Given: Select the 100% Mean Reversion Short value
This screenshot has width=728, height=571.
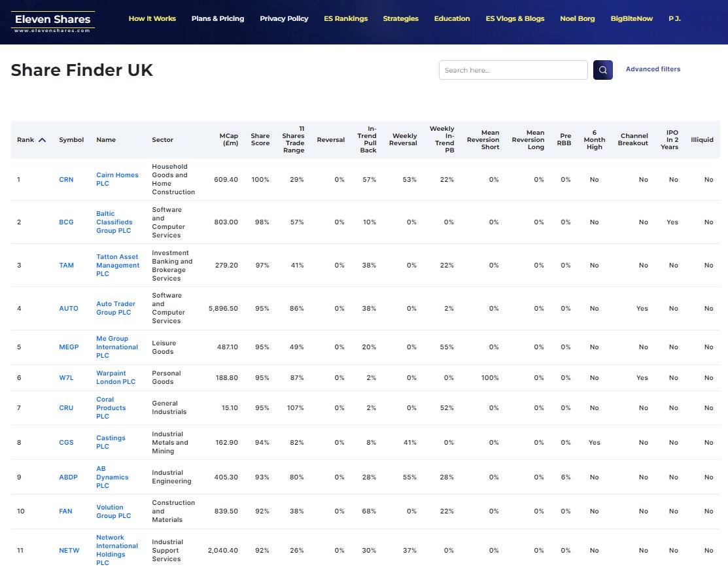Looking at the screenshot, I should pos(490,378).
